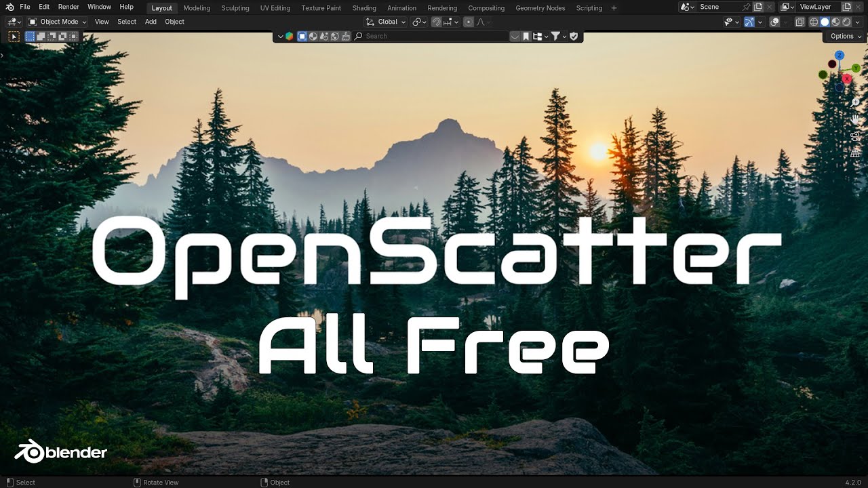868x488 pixels.
Task: Click the asset Search field
Action: [x=430, y=37]
